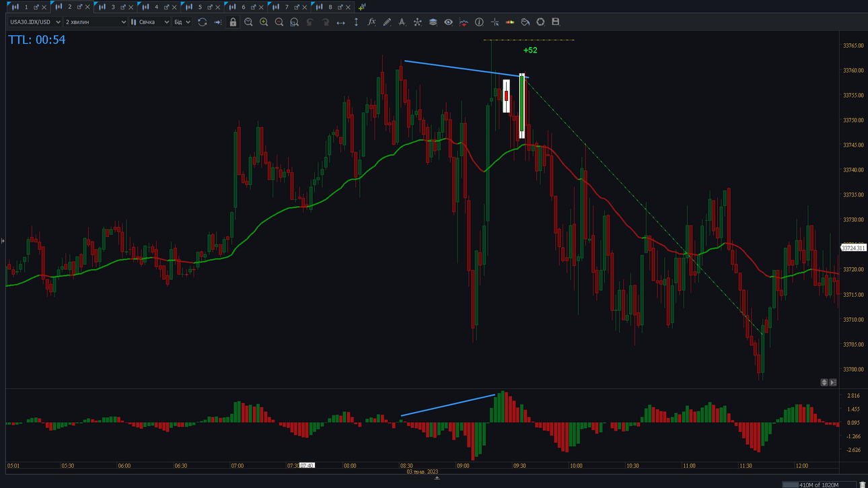Toggle horizontal auto-fit arrows
Screen dimensions: 868x488
click(x=340, y=22)
